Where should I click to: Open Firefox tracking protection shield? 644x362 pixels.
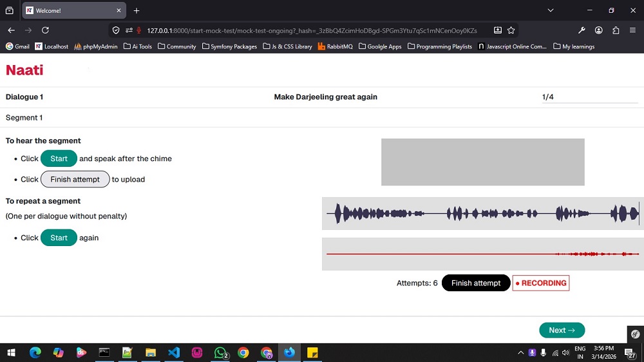116,30
